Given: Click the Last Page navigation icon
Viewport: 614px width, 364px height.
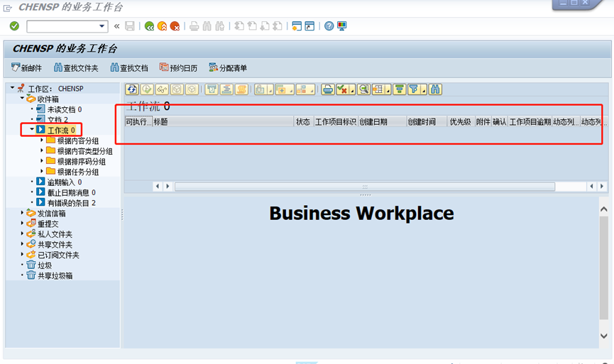Looking at the screenshot, I should [278, 26].
